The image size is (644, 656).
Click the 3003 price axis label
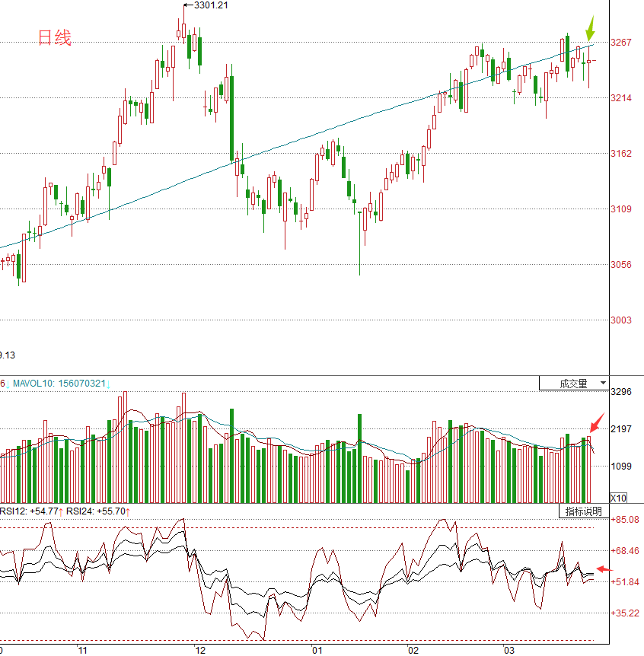click(621, 320)
